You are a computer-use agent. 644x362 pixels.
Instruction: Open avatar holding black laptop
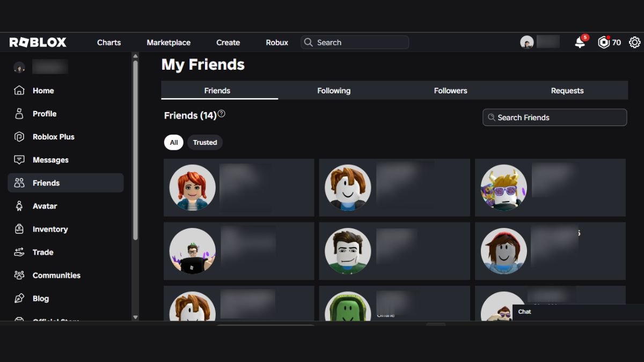[x=193, y=251]
